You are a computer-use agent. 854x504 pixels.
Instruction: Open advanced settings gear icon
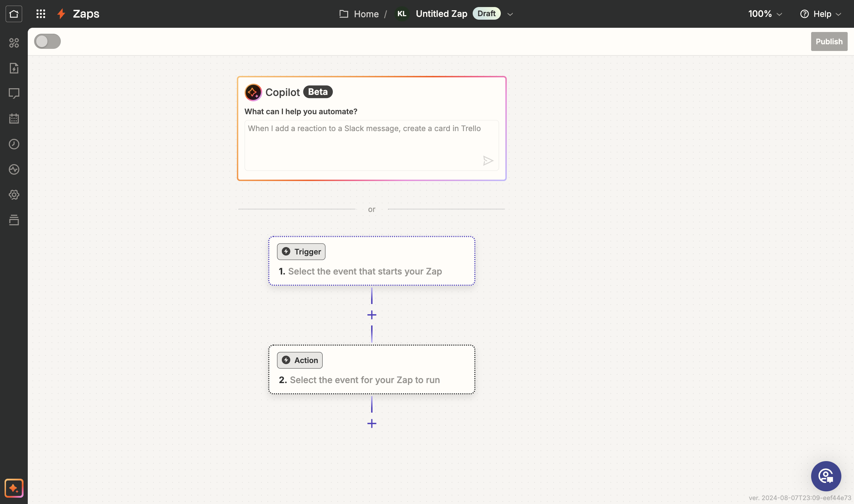pyautogui.click(x=14, y=195)
